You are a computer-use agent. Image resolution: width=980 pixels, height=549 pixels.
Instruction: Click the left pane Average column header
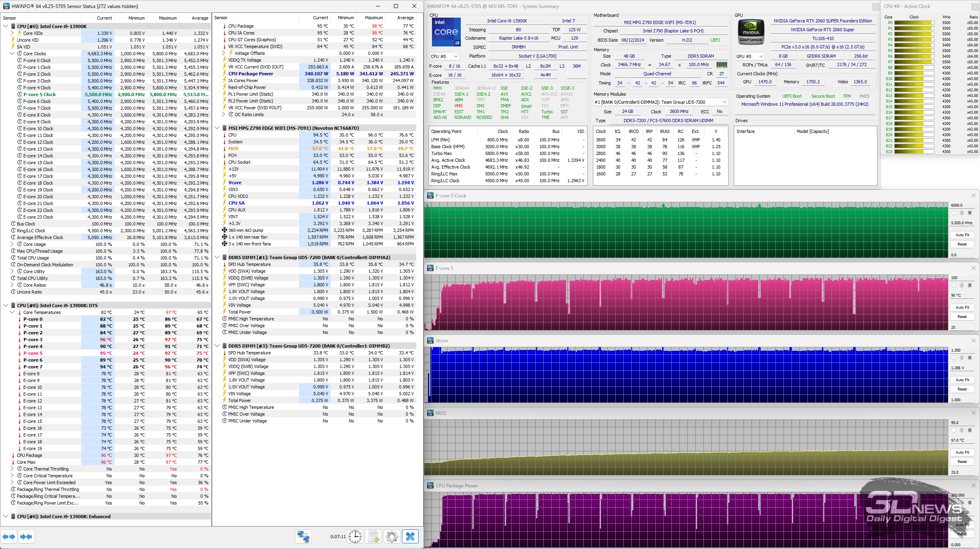coord(195,18)
